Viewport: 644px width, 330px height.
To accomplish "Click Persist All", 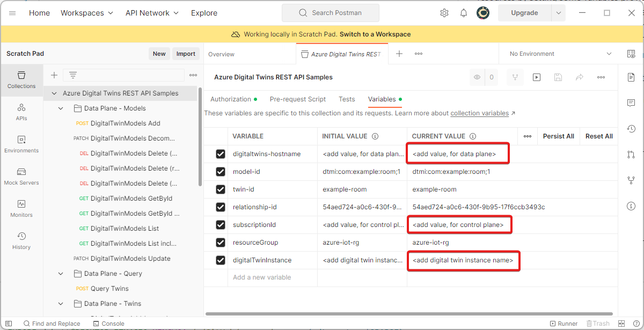I will point(559,136).
